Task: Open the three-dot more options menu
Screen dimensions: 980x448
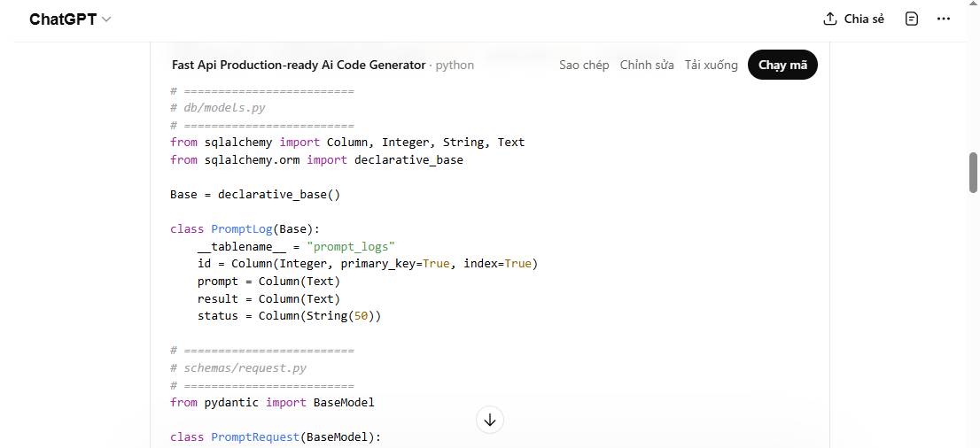Action: click(943, 19)
